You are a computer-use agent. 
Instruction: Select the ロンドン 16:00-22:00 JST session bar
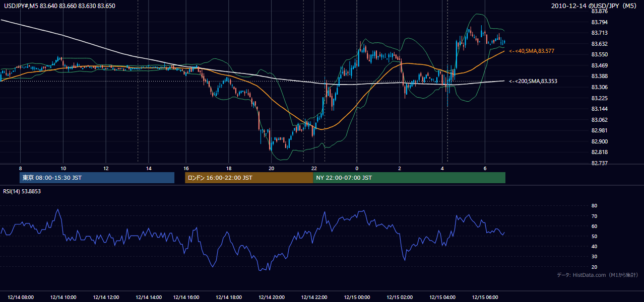click(x=249, y=178)
